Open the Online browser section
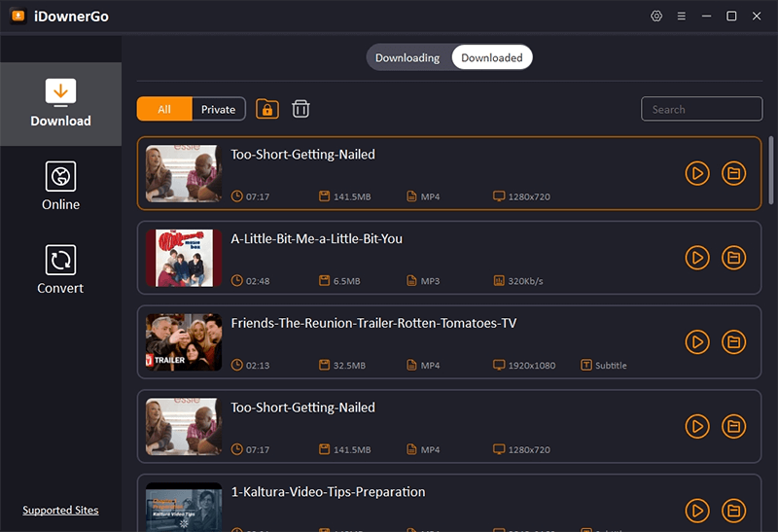This screenshot has width=778, height=532. (60, 187)
